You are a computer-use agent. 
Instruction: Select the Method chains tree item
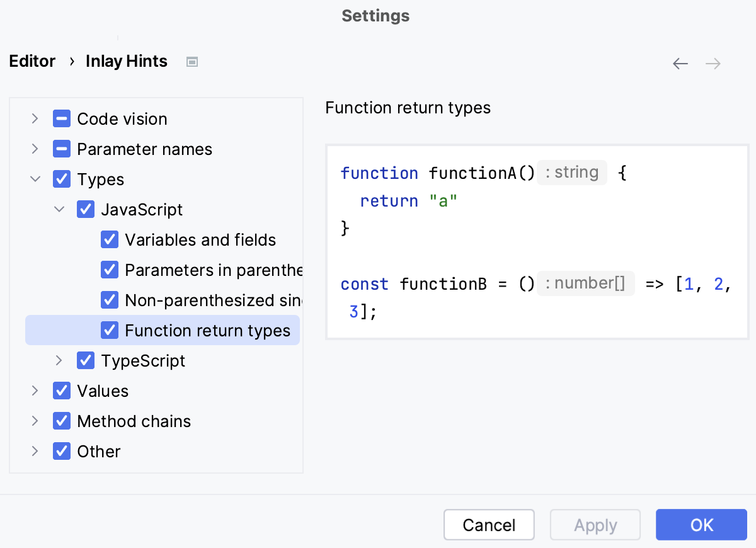pyautogui.click(x=134, y=421)
